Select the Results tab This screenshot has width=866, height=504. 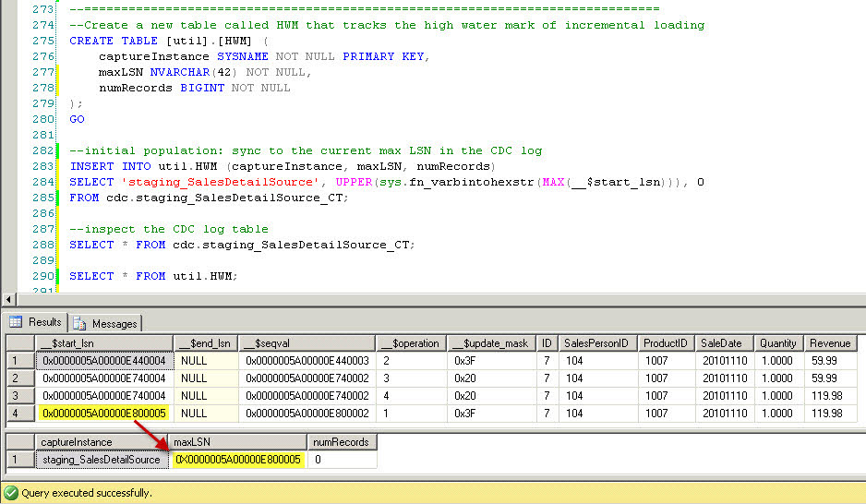[x=36, y=322]
